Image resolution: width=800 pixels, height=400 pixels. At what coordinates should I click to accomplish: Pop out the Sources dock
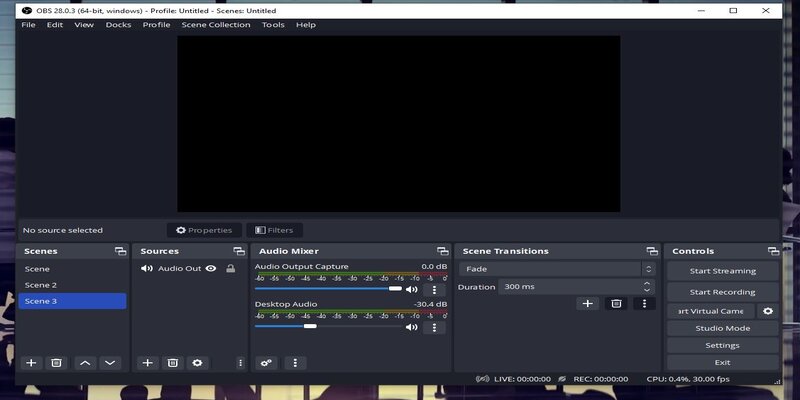[x=239, y=251]
